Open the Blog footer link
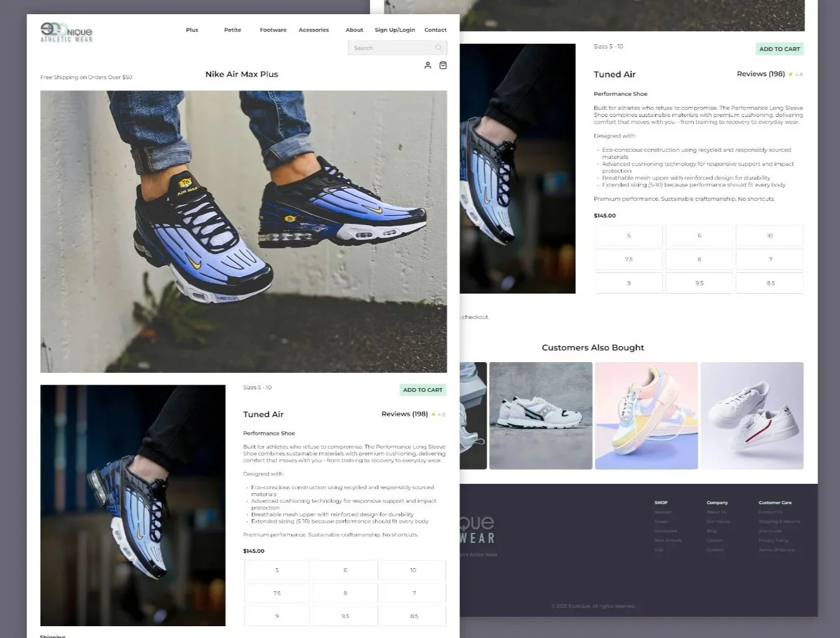 click(x=711, y=531)
